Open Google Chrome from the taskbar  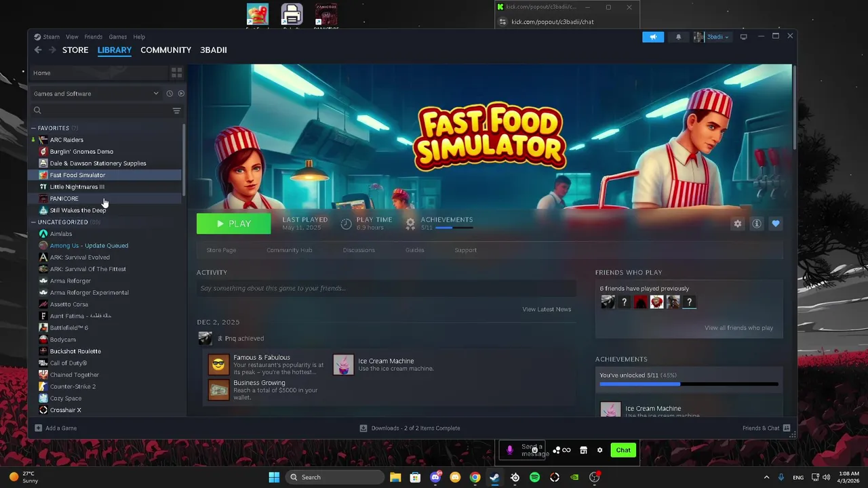(475, 477)
